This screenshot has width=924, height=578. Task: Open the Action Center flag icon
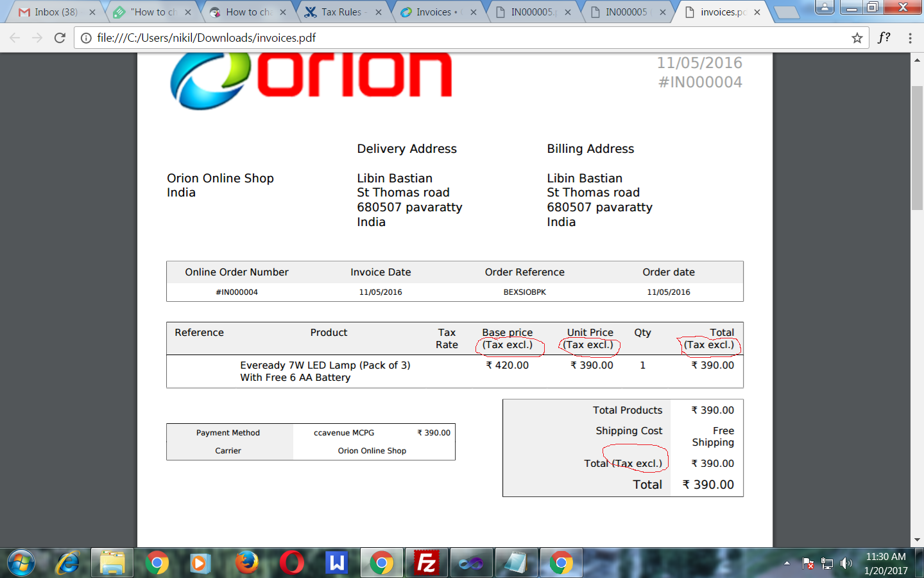(x=808, y=563)
